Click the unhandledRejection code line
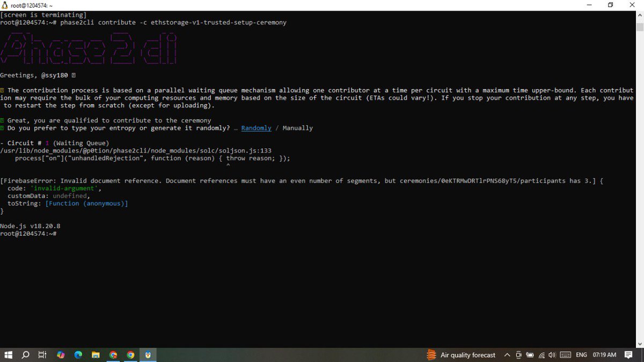Image resolution: width=644 pixels, height=362 pixels. (152, 158)
